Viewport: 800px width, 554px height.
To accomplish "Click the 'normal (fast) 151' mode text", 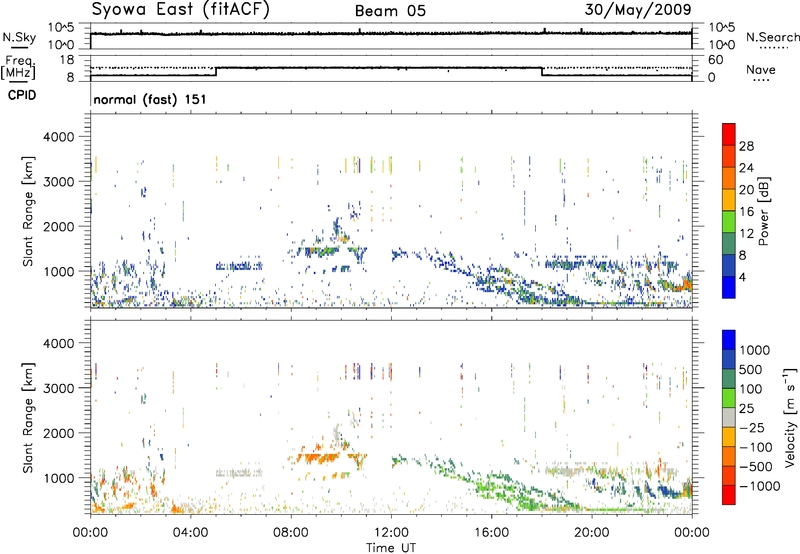I will click(150, 99).
